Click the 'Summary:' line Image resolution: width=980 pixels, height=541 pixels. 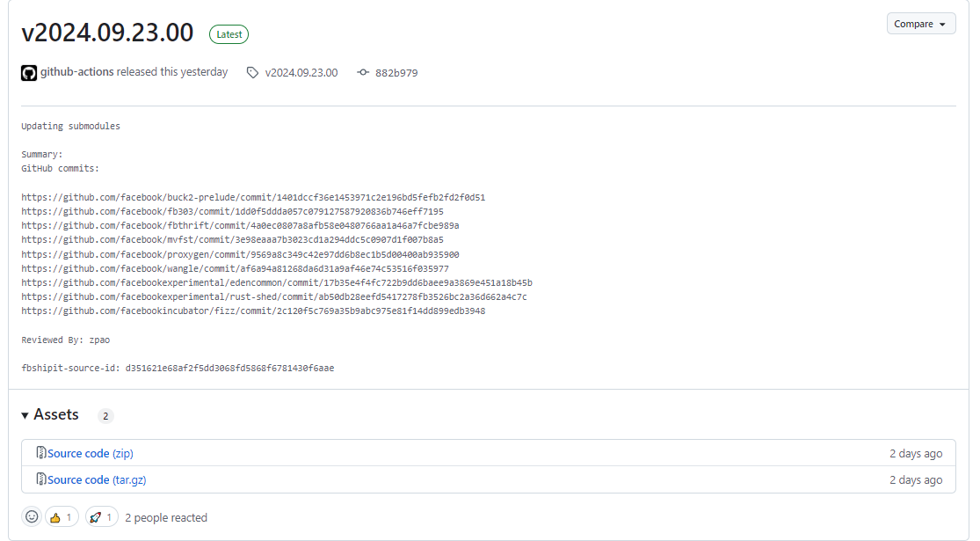tap(42, 154)
